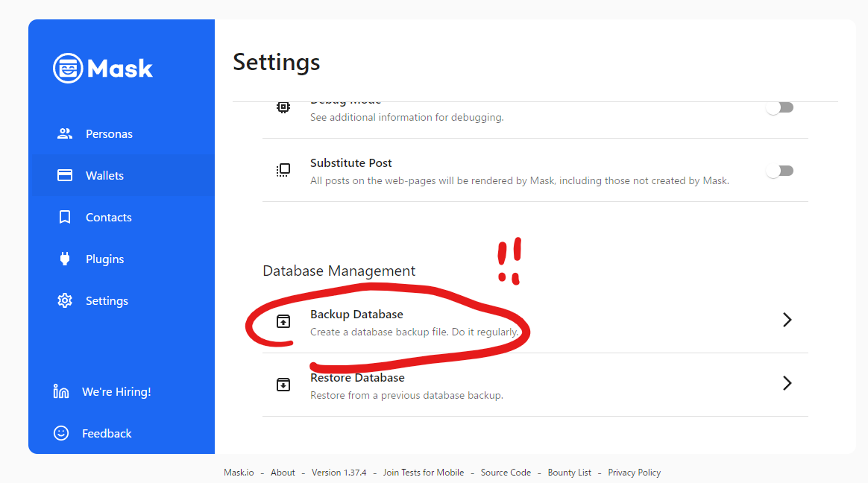Click the 'All posts on the web-pages' description
The height and width of the screenshot is (483, 868).
pos(520,181)
